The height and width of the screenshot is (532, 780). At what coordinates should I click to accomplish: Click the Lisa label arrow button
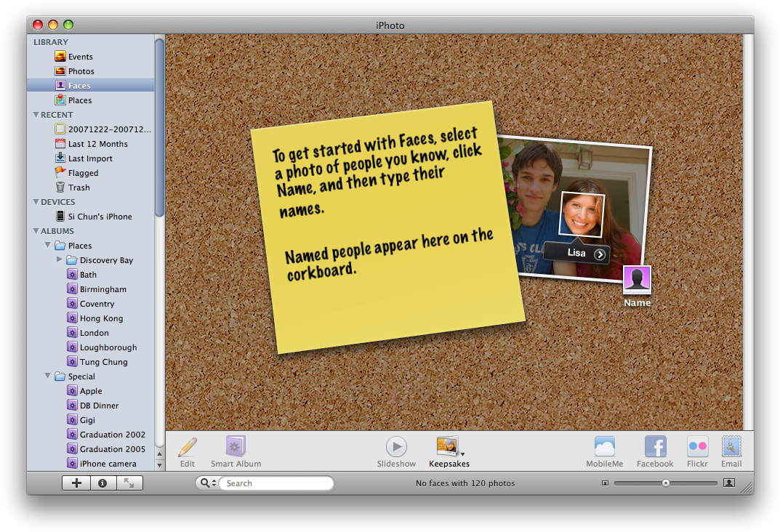pyautogui.click(x=600, y=254)
